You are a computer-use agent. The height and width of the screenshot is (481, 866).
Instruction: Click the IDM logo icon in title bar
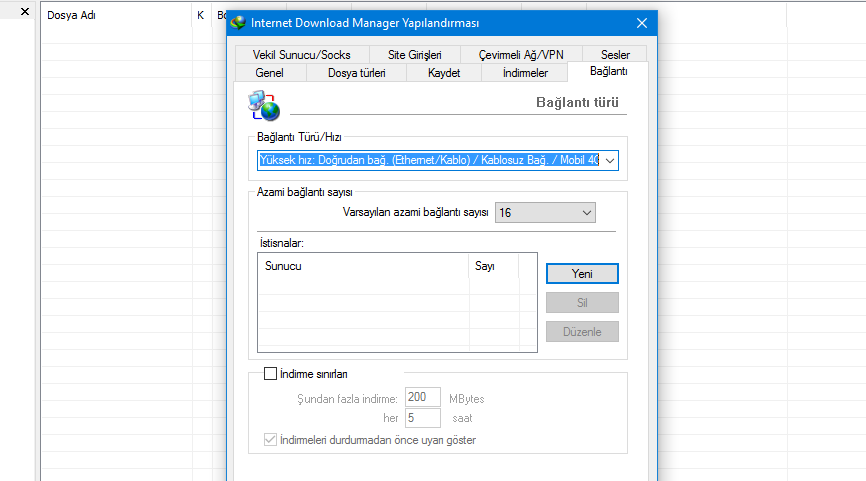pos(238,23)
